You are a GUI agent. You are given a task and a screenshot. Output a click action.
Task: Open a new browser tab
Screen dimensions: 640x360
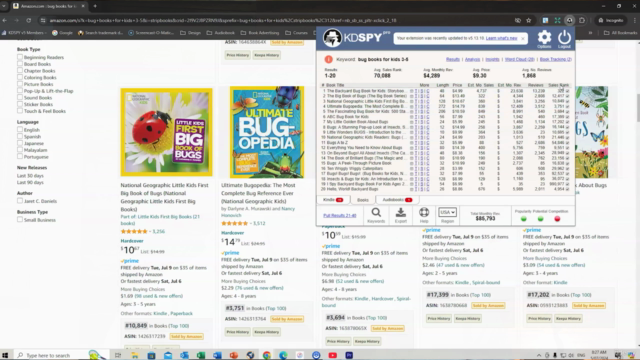tap(95, 6)
